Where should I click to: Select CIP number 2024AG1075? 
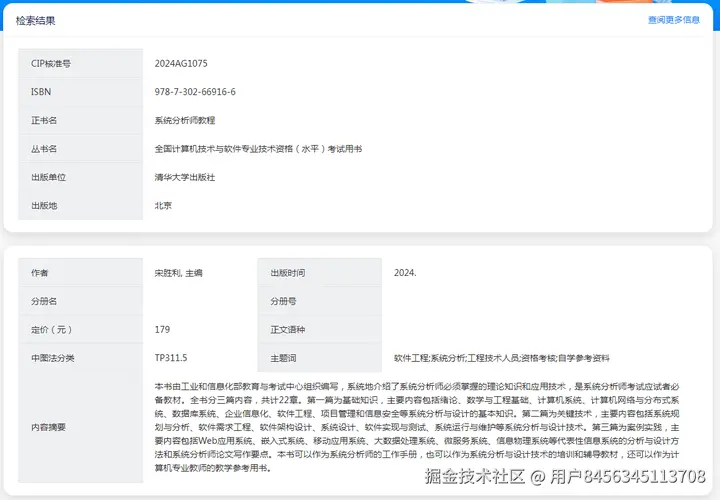pyautogui.click(x=181, y=63)
